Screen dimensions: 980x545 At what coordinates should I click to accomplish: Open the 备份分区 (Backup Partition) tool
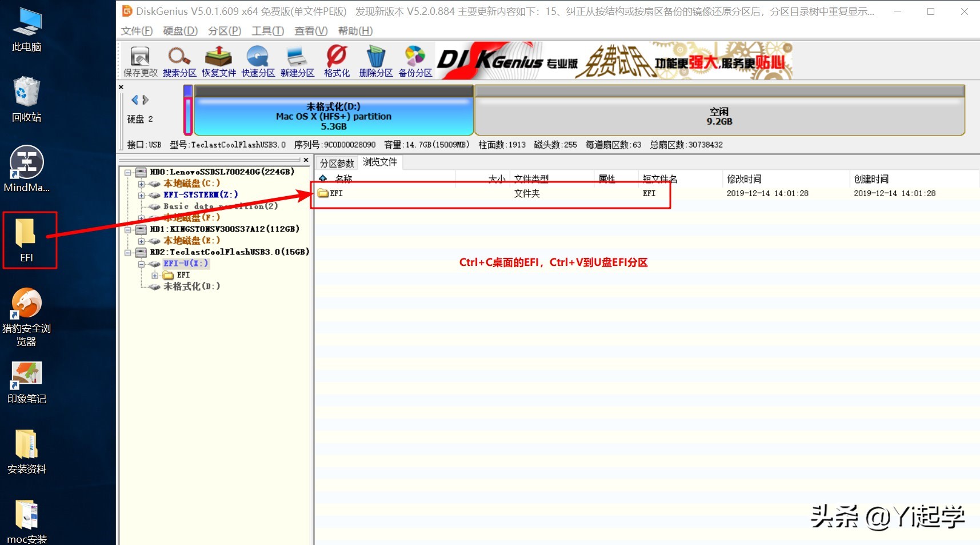pos(415,61)
